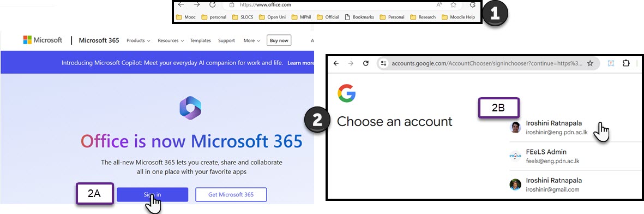644x214 pixels.
Task: Expand the More menu
Action: pyautogui.click(x=252, y=40)
